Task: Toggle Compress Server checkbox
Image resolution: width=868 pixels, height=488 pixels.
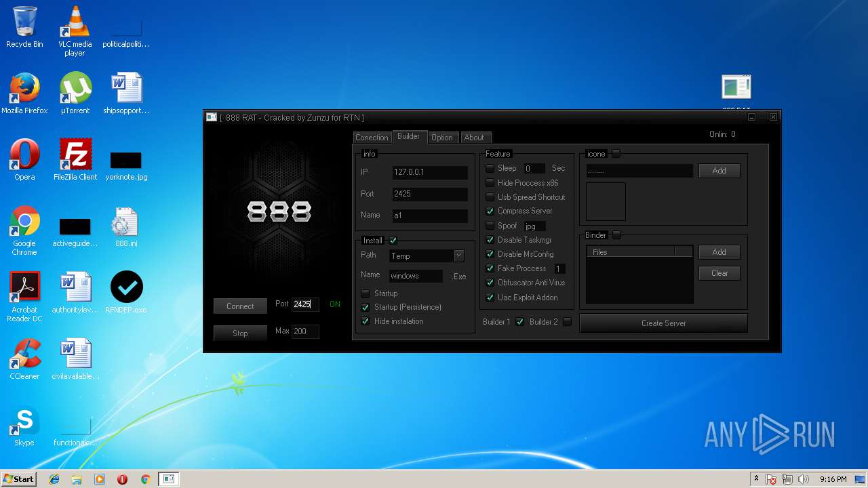Action: [x=490, y=211]
